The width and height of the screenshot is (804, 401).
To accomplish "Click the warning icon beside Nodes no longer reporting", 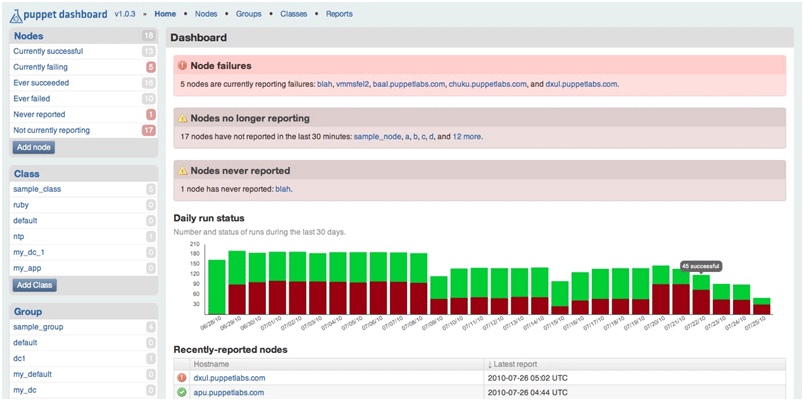I will pos(183,118).
